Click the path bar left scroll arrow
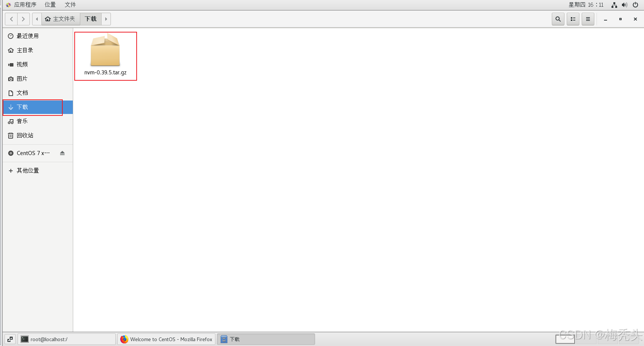 pos(37,19)
